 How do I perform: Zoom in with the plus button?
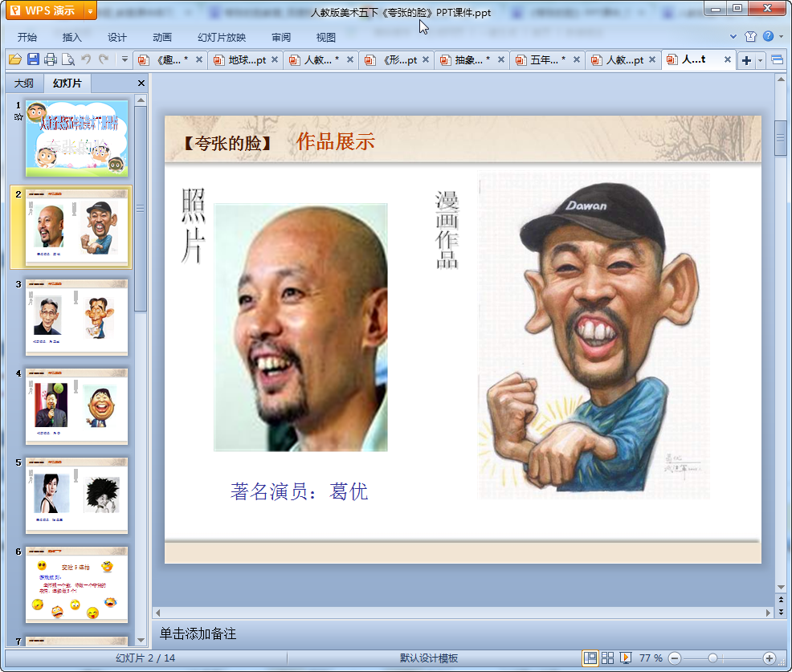(770, 658)
